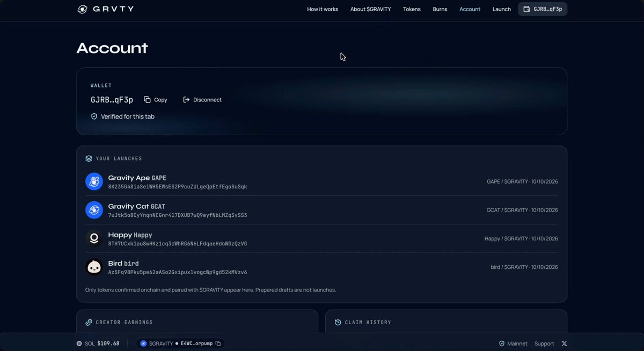This screenshot has height=351, width=644.
Task: Click the Happy token avatar
Action: (x=94, y=238)
